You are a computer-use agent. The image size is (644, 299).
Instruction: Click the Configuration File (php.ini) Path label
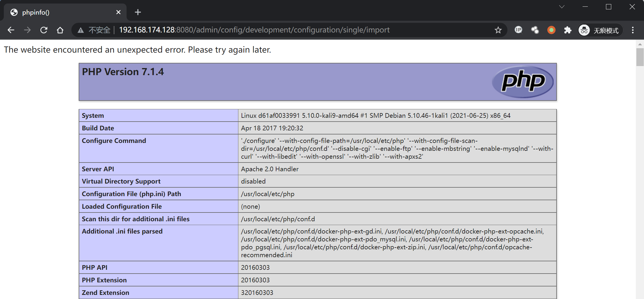coord(131,194)
